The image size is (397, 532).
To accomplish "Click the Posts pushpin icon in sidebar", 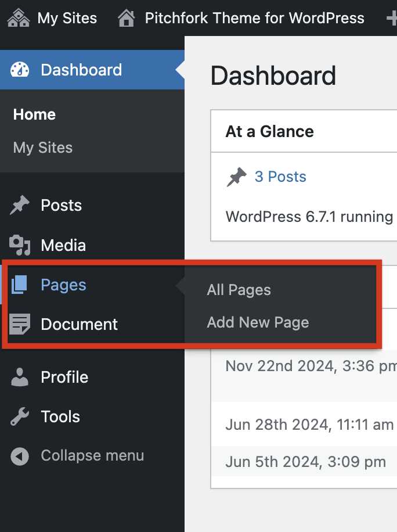I will point(20,205).
